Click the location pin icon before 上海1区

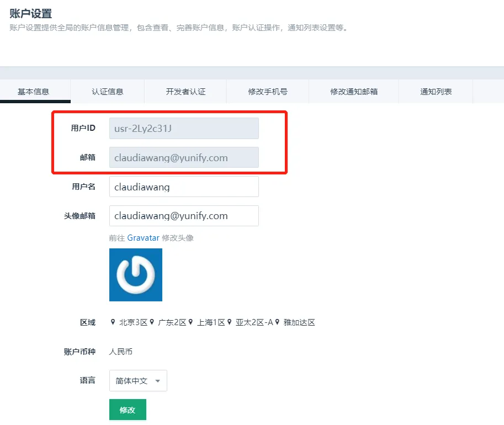click(x=192, y=322)
